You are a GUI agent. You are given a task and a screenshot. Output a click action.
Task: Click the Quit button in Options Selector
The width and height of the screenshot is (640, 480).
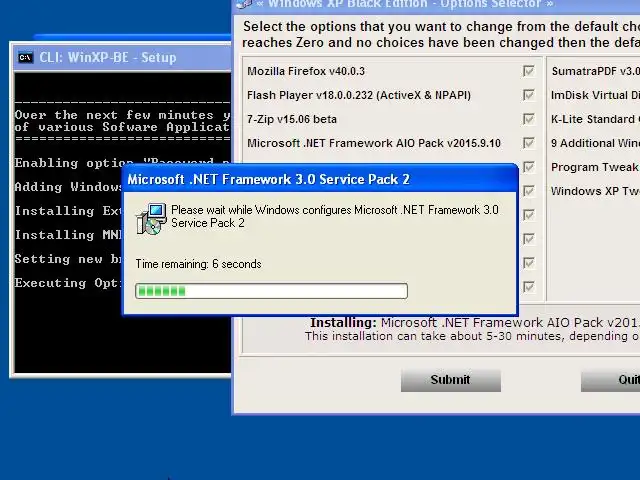(x=610, y=380)
